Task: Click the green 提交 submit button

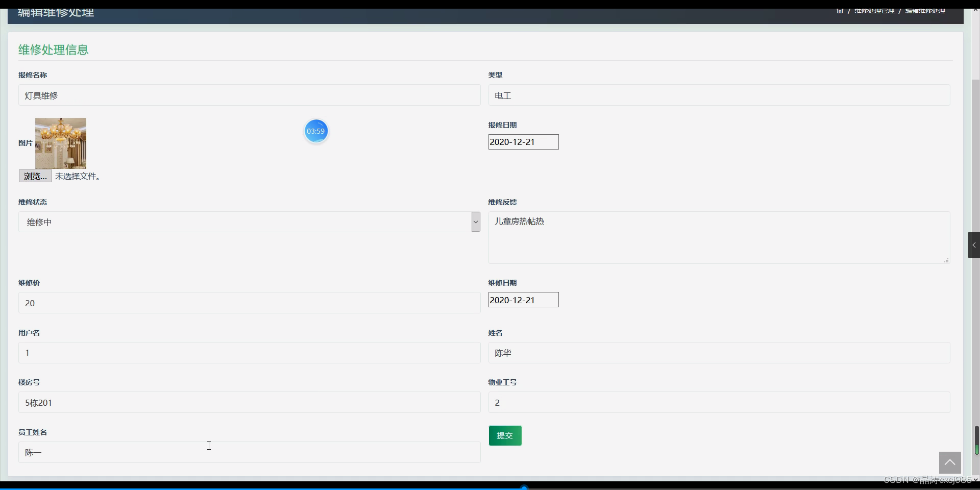Action: pyautogui.click(x=505, y=435)
